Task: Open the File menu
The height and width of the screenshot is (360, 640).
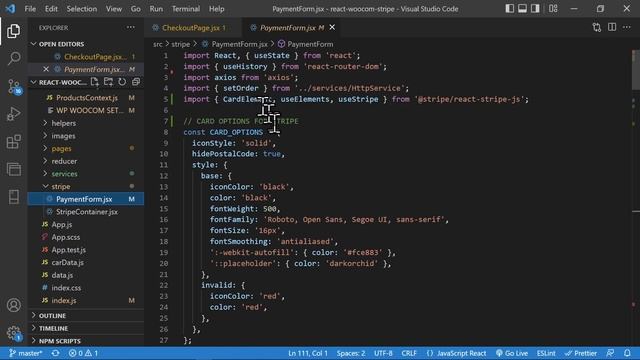Action: (x=30, y=9)
